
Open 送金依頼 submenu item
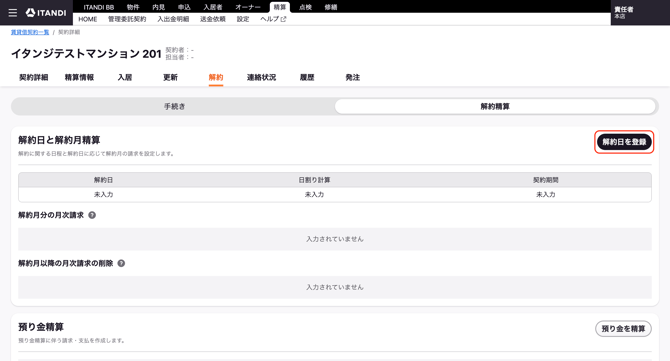pos(213,19)
